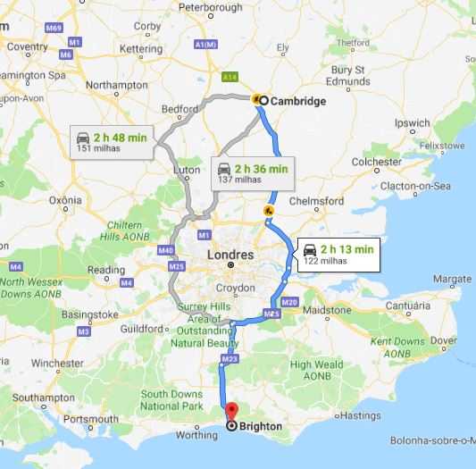Click the roadworks warning icon near Cambridge
476x469 pixels.
(x=256, y=99)
